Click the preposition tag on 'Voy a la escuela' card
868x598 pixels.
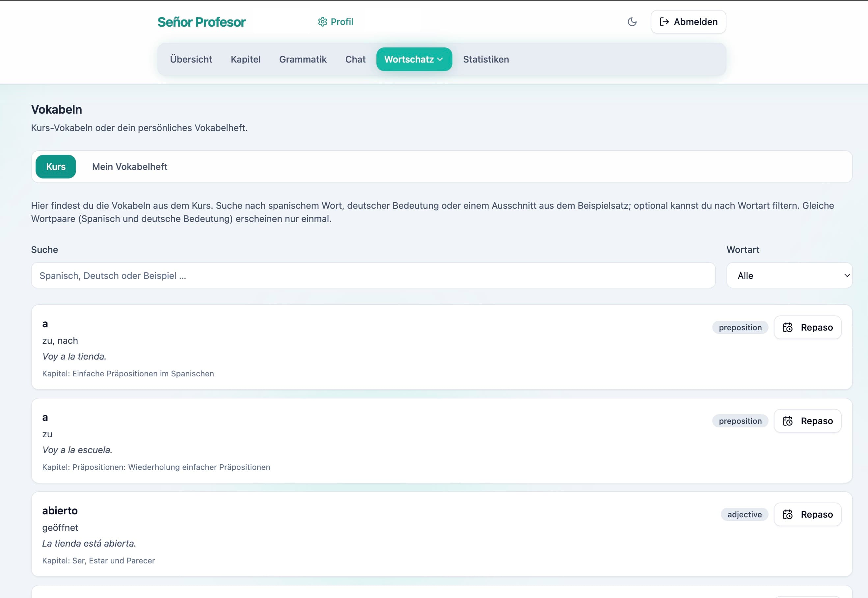(x=740, y=421)
